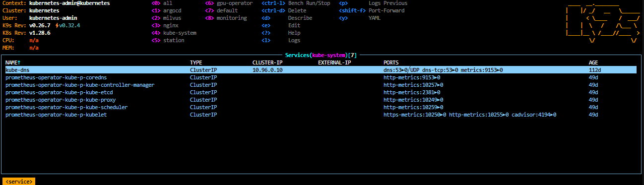Click http-metrics:2381 port entry
The image size is (644, 185).
(x=412, y=92)
